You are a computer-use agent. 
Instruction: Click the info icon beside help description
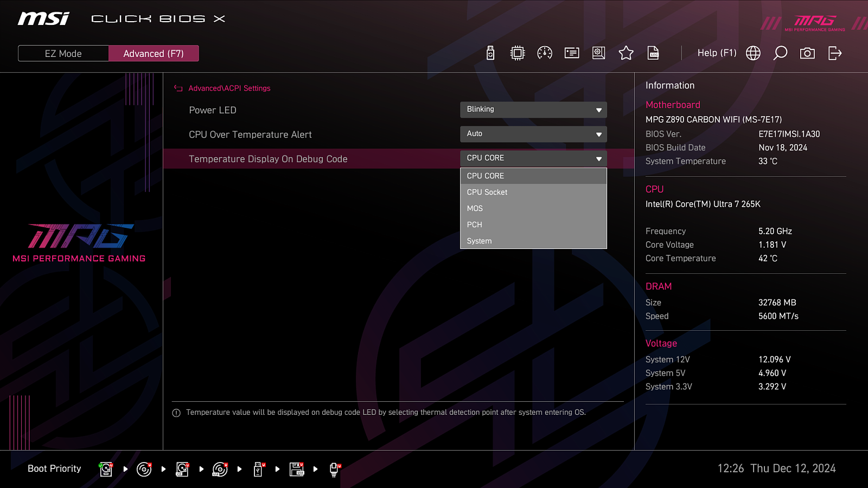176,413
